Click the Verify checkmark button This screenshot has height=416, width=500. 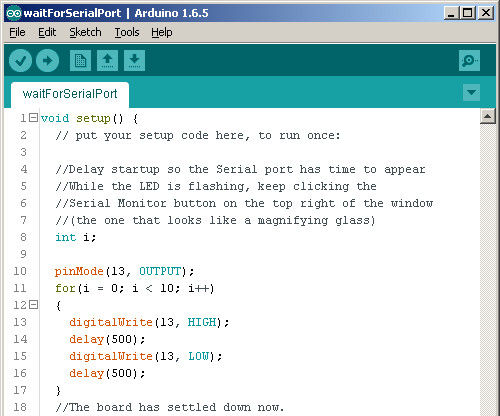20,61
